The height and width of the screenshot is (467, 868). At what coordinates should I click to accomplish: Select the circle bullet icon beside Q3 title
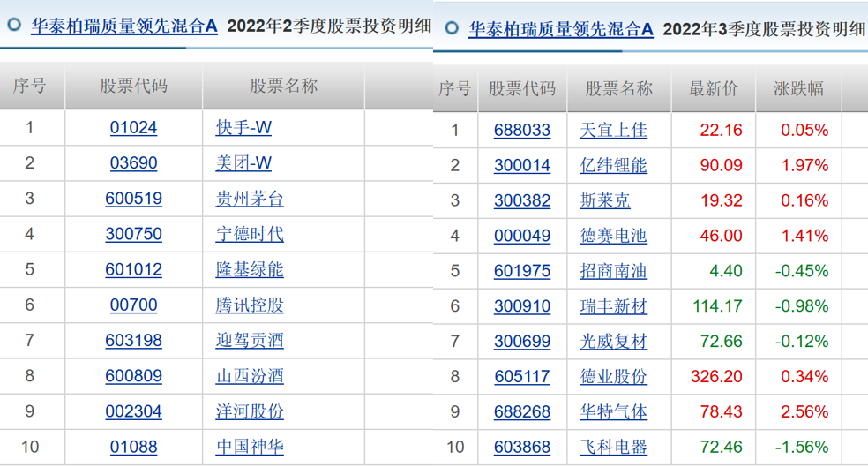(452, 27)
